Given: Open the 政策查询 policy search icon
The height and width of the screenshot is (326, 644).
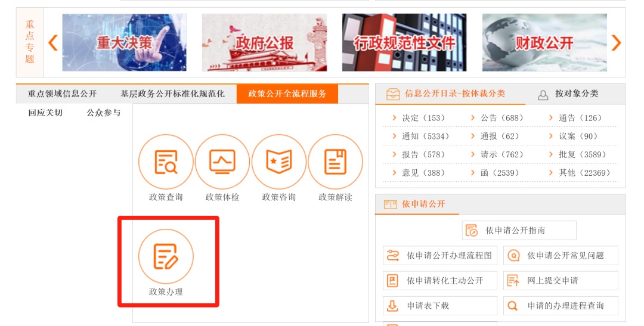Looking at the screenshot, I should pos(166,162).
